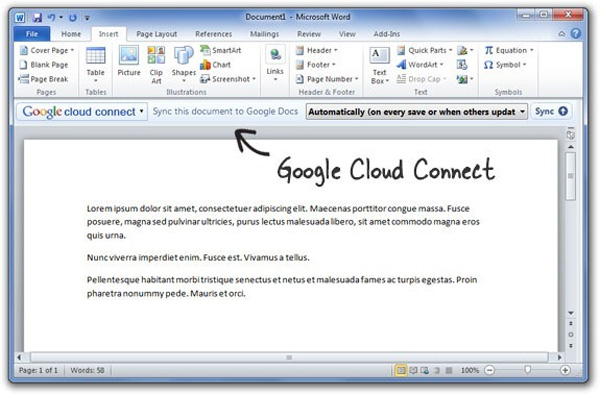Click the Sync button
This screenshot has height=395, width=600.
(x=551, y=111)
